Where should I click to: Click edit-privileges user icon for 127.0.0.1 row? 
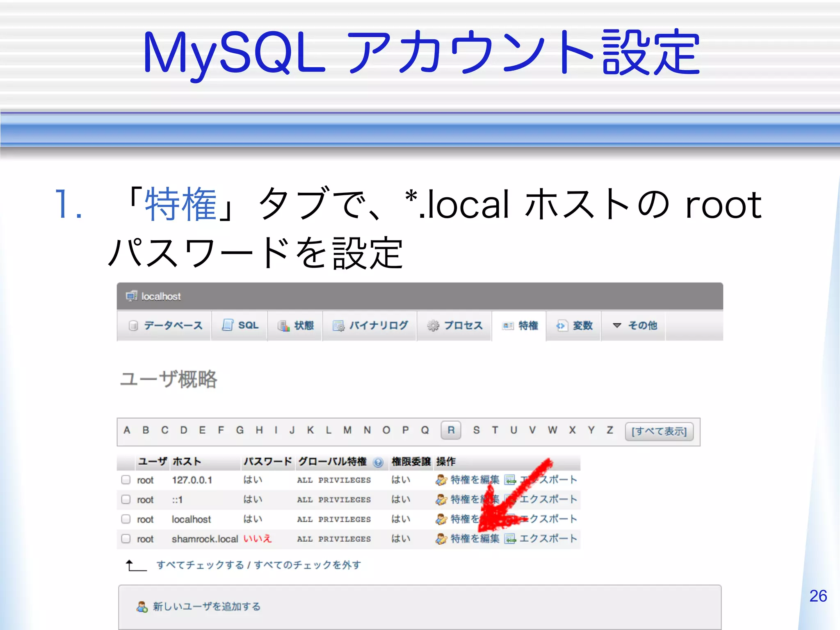pyautogui.click(x=441, y=480)
